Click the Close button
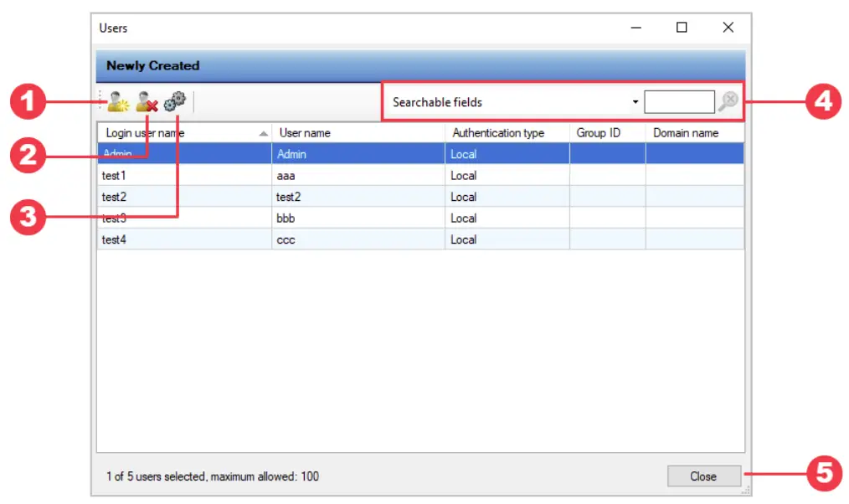The width and height of the screenshot is (849, 504). pos(704,476)
